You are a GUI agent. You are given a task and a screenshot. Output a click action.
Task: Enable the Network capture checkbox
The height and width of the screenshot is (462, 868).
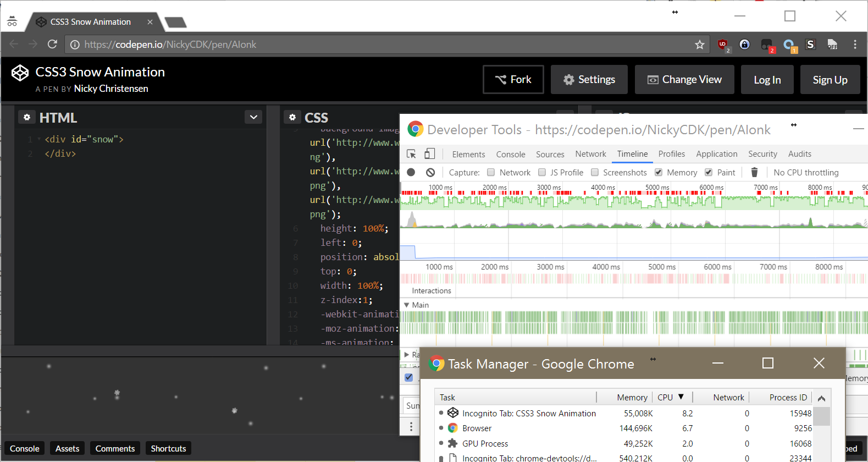pos(491,172)
